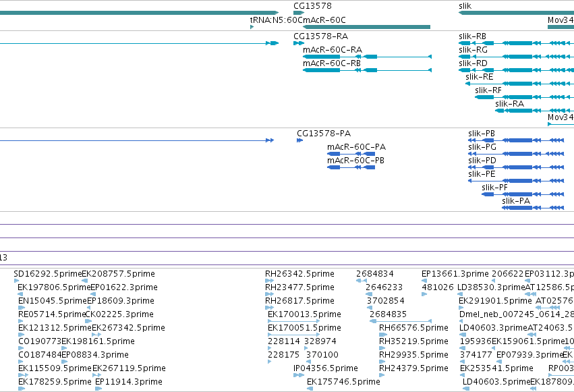Open EST EK197806.5prime
Screen dimensions: 574x392
(x=54, y=287)
